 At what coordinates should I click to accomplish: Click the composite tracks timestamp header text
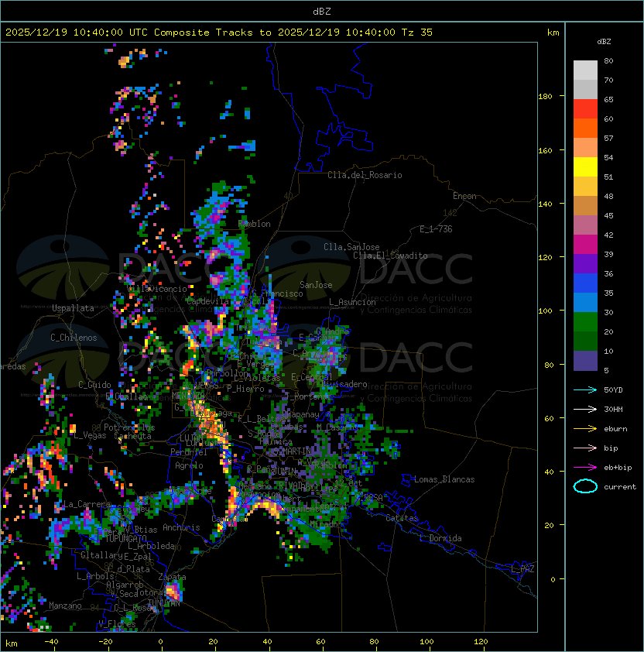pyautogui.click(x=219, y=33)
